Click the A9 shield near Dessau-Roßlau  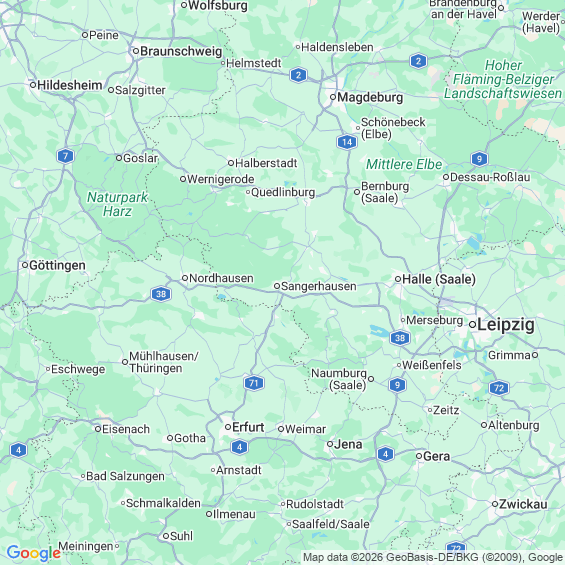point(479,159)
